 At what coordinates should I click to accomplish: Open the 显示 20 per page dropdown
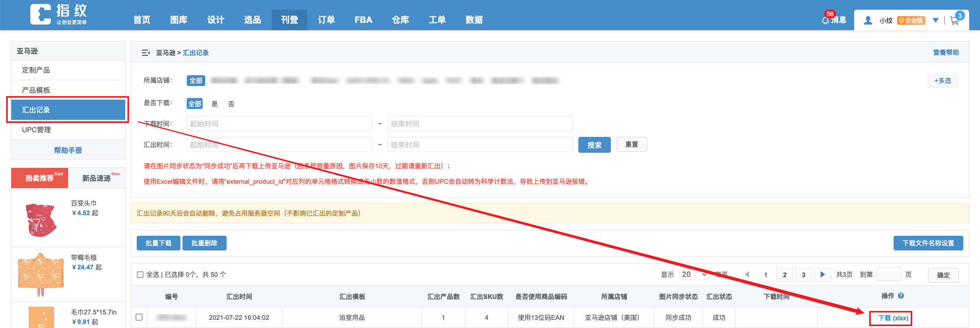point(694,274)
